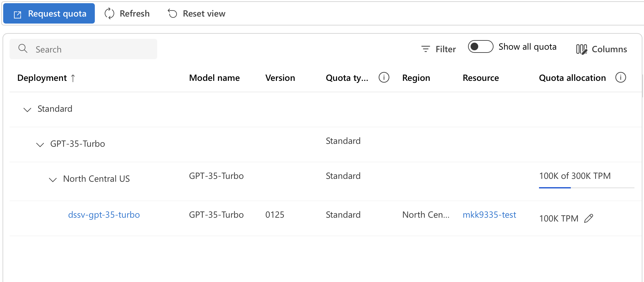Click the Model name column header
Viewport: 644px width, 282px height.
pos(214,78)
